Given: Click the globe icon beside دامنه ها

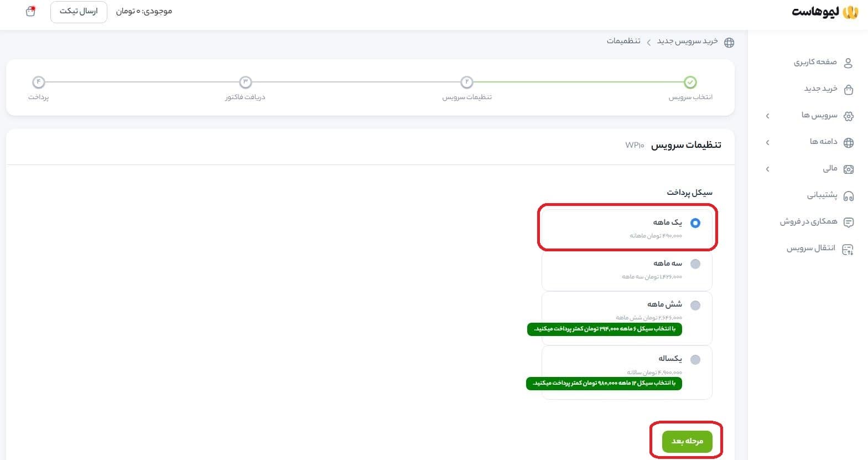Looking at the screenshot, I should 848,142.
